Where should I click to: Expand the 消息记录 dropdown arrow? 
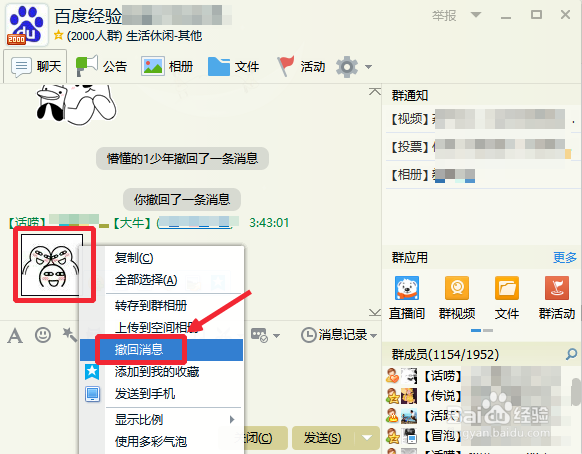(374, 336)
